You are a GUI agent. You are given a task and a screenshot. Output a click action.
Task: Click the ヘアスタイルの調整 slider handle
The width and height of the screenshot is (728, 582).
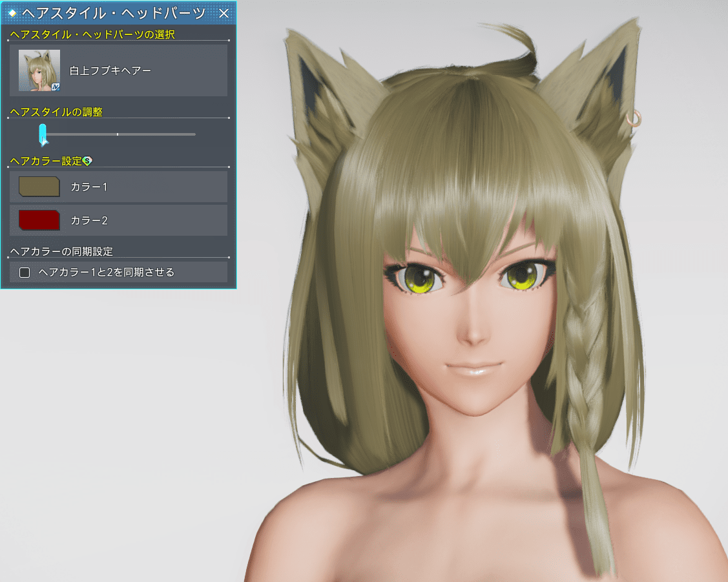click(x=43, y=134)
